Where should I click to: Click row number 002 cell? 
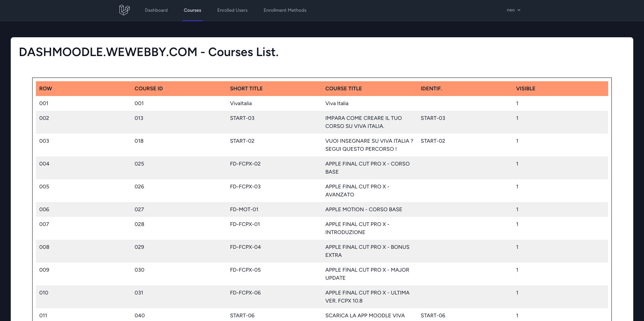44,118
